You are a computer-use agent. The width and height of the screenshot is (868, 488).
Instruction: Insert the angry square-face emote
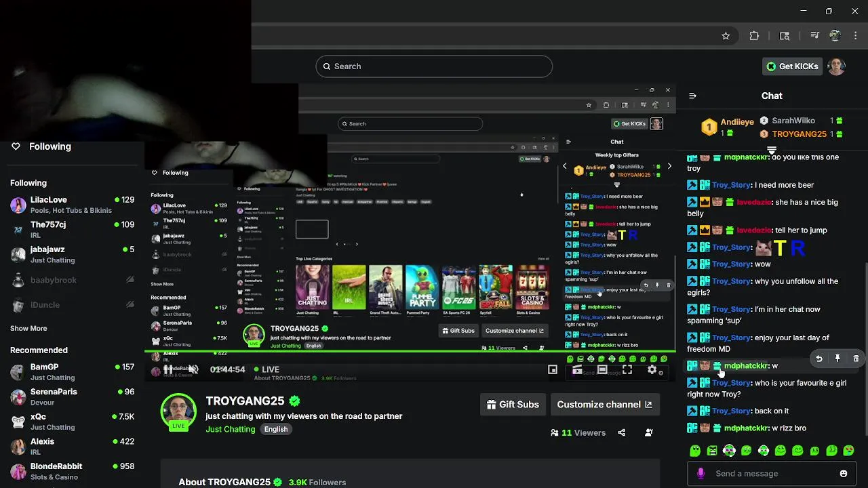point(712,451)
